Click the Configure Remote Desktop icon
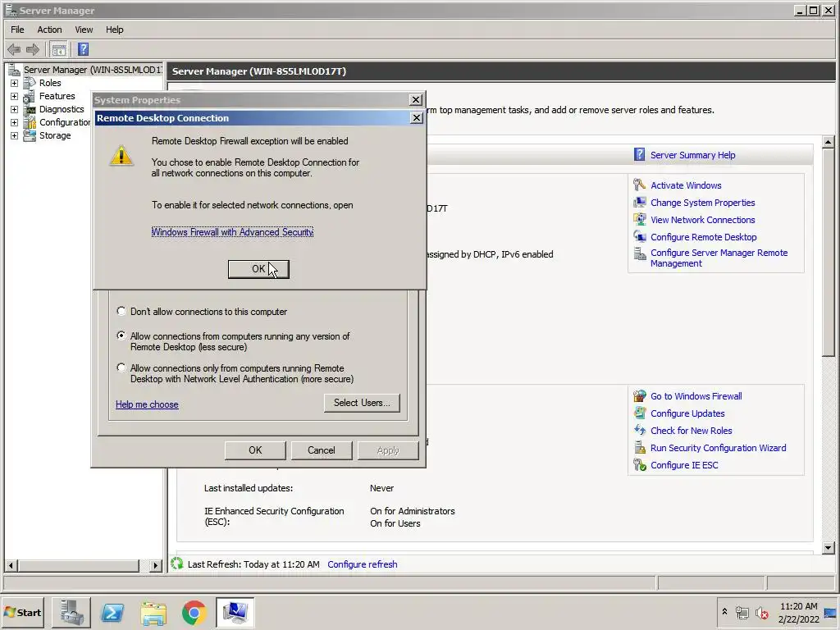The height and width of the screenshot is (630, 840). (x=639, y=237)
